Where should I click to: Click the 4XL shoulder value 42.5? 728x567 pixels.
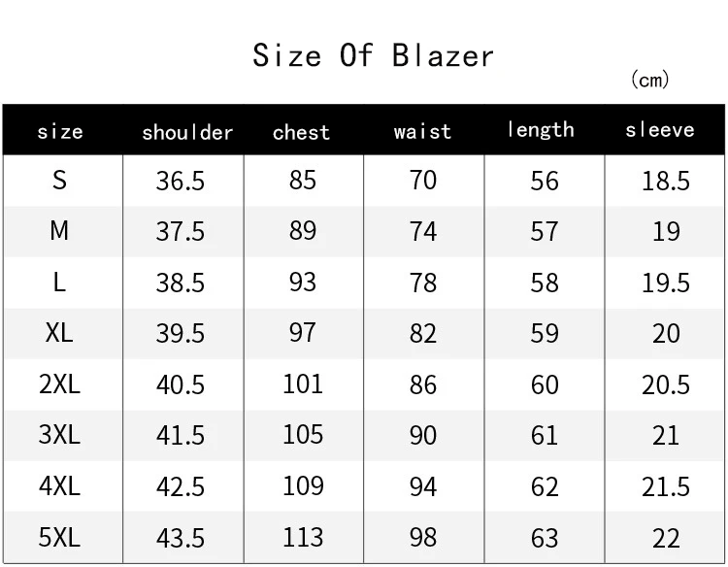[181, 486]
